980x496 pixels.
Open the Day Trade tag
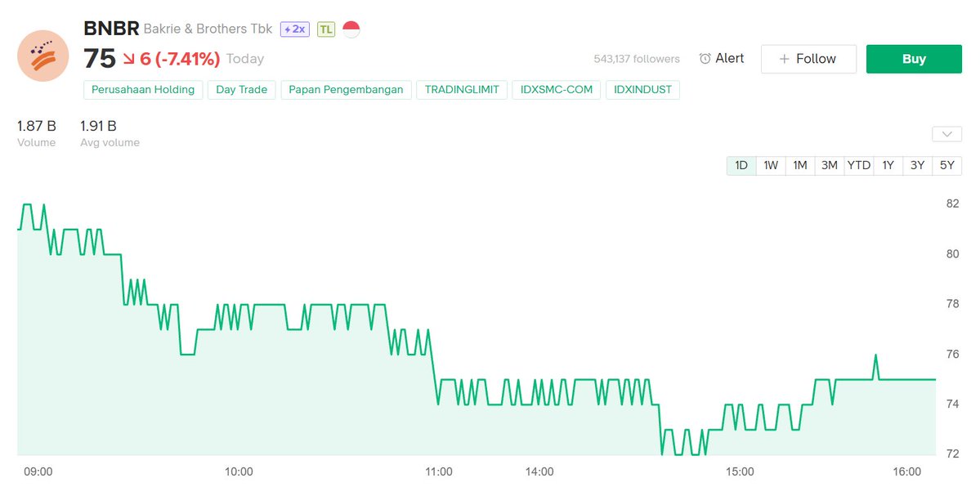pos(241,90)
